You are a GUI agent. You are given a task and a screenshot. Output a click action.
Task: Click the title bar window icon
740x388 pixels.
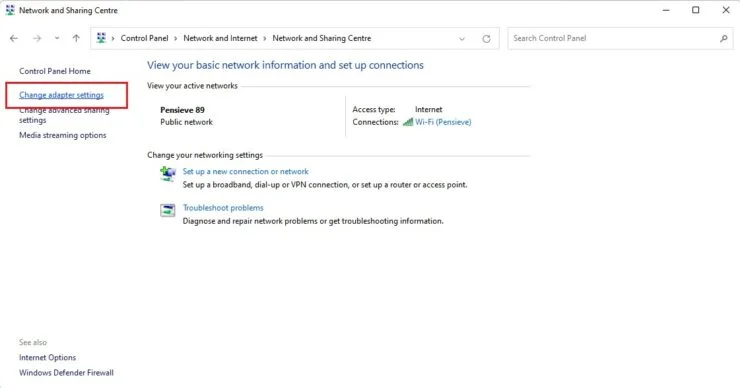[10, 10]
